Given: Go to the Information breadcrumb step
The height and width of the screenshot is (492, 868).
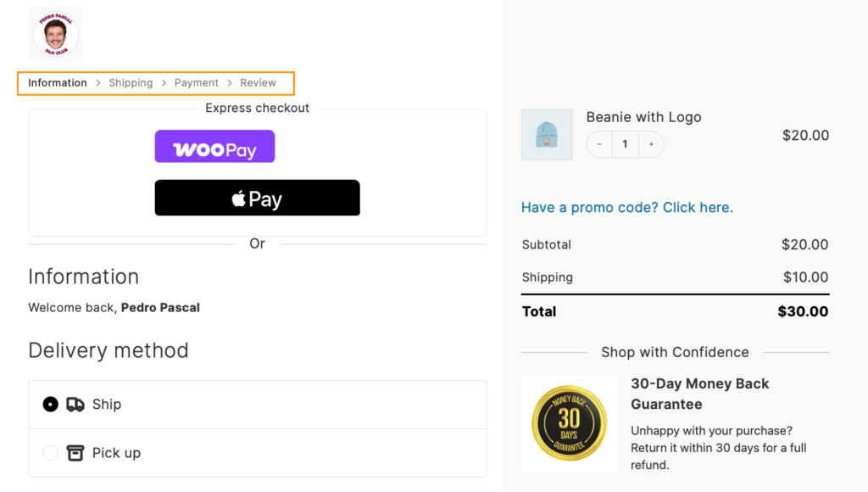Looking at the screenshot, I should [58, 83].
